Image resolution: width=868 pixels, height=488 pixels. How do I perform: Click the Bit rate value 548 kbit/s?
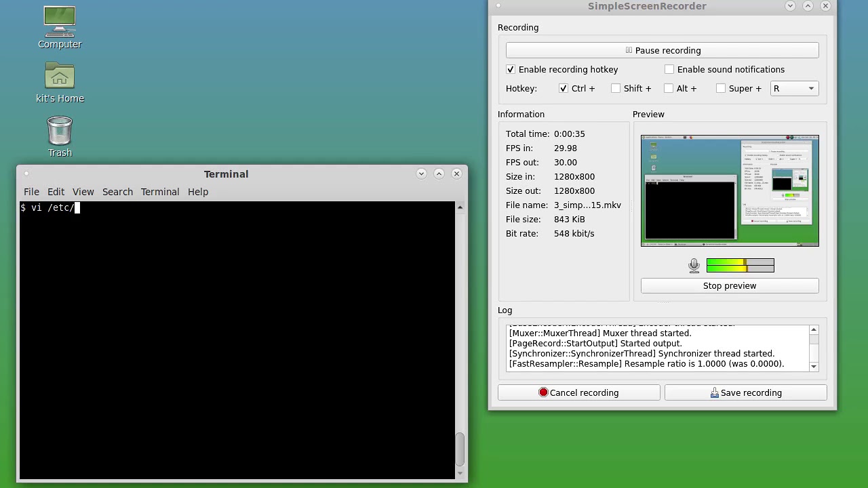(574, 233)
